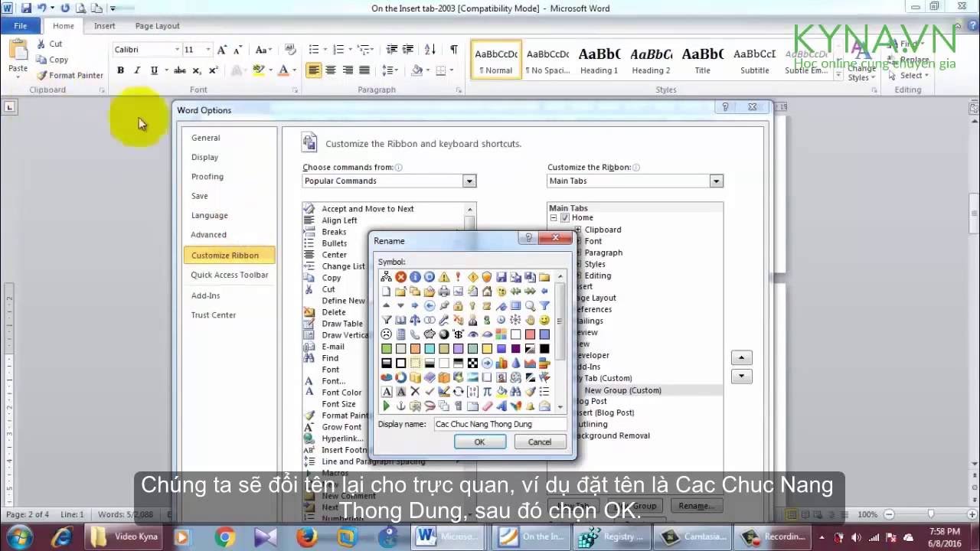Click the Move Down arrow button
This screenshot has height=551, width=980.
coord(742,377)
